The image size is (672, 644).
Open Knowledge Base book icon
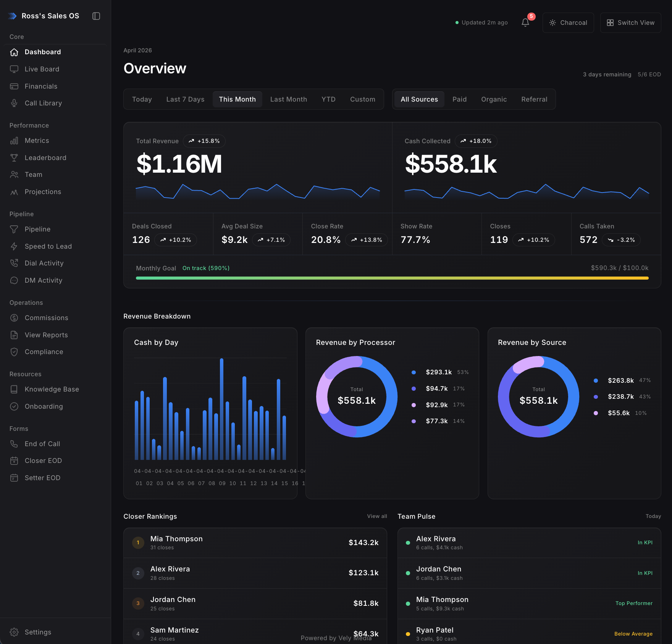pyautogui.click(x=14, y=389)
